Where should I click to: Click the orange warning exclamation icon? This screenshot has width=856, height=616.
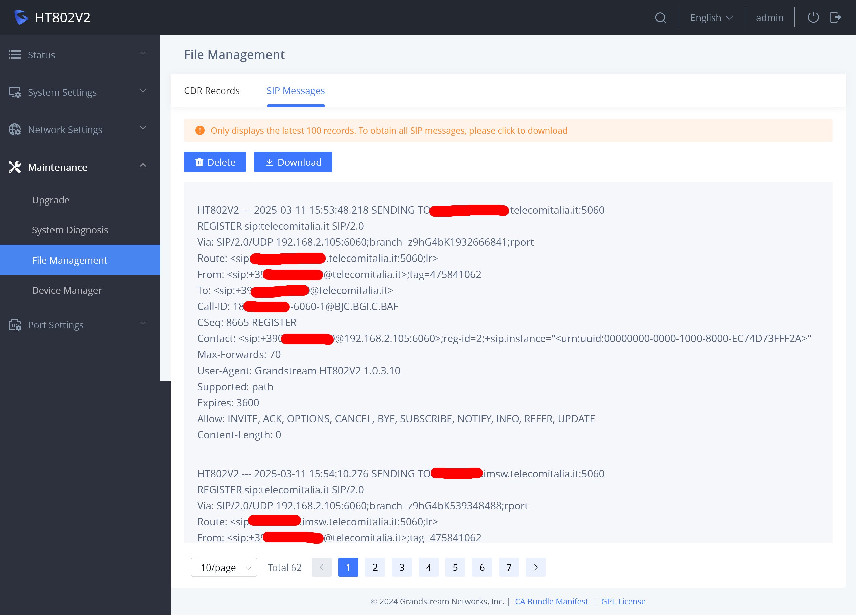click(x=200, y=131)
